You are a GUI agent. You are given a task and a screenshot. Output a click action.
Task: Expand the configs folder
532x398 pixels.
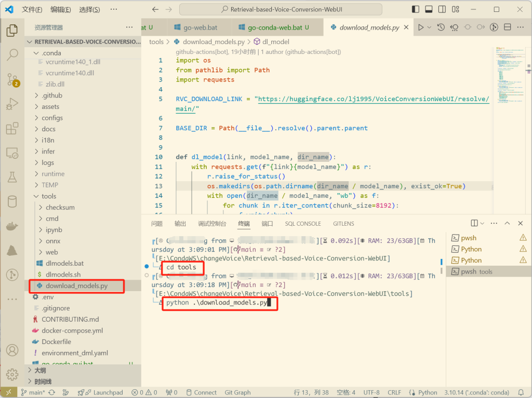(36, 118)
